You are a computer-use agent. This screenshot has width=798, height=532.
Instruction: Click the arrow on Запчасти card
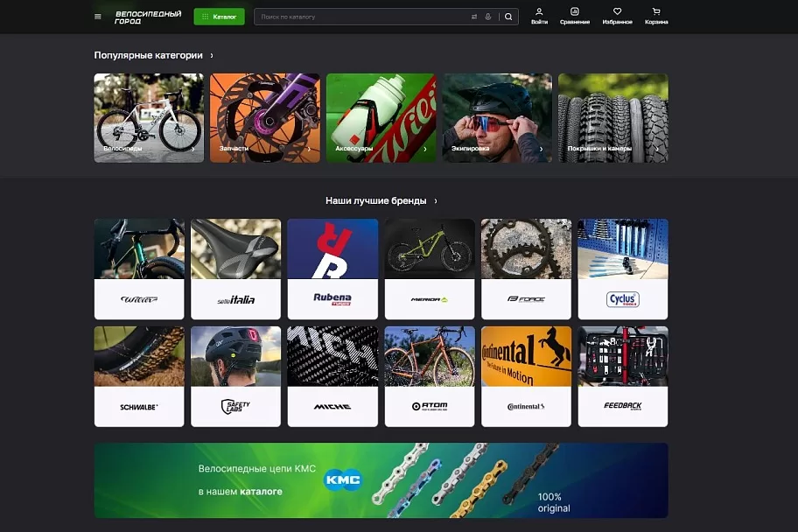coord(309,149)
